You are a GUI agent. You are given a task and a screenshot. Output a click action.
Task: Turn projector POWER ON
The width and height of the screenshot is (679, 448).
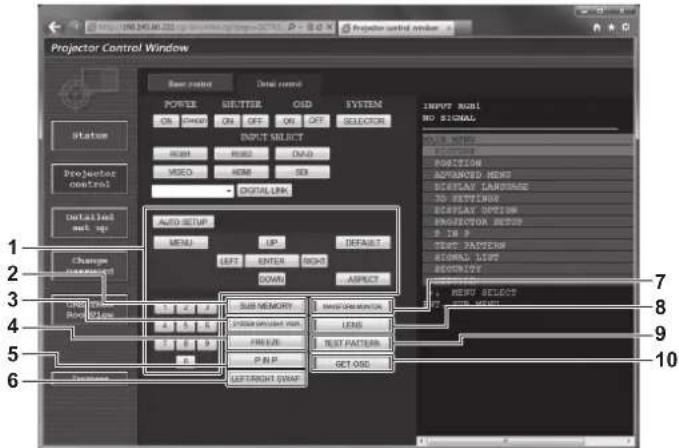(166, 121)
